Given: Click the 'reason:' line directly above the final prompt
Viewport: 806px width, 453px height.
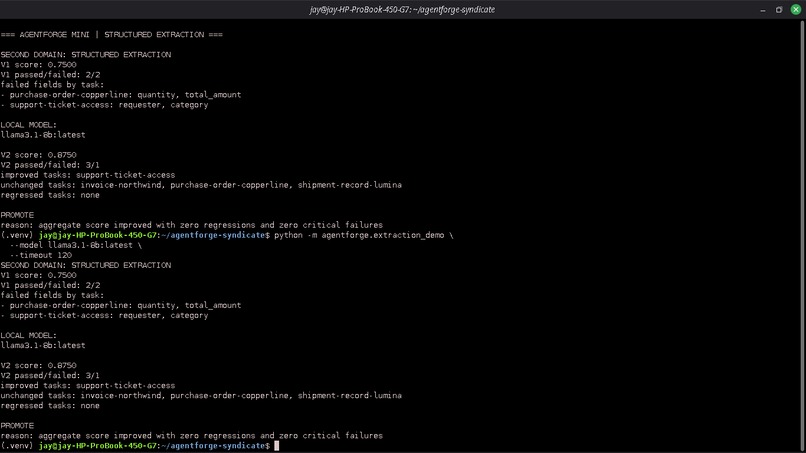Looking at the screenshot, I should click(x=192, y=436).
